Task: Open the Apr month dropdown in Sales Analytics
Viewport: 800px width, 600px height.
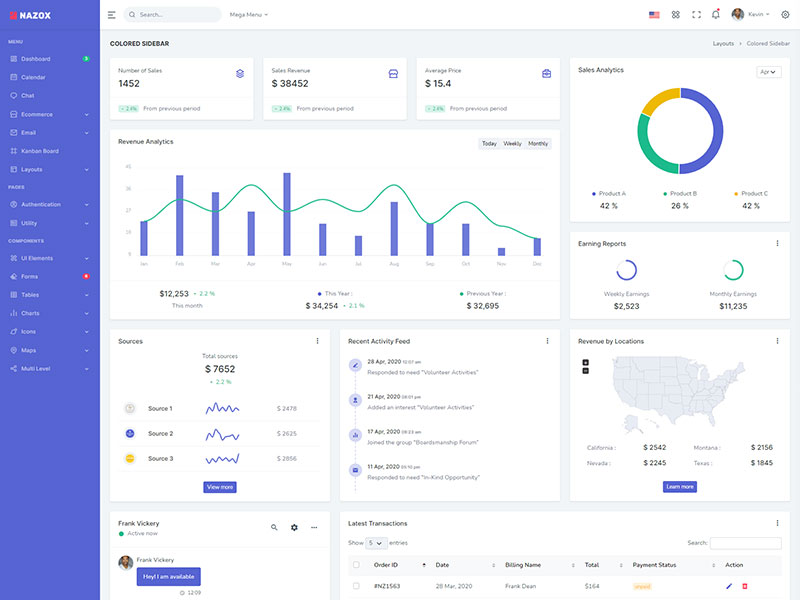Action: [x=766, y=71]
